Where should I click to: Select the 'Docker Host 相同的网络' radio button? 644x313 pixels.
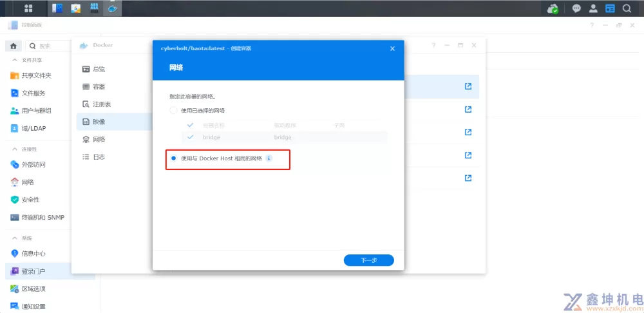coord(173,158)
